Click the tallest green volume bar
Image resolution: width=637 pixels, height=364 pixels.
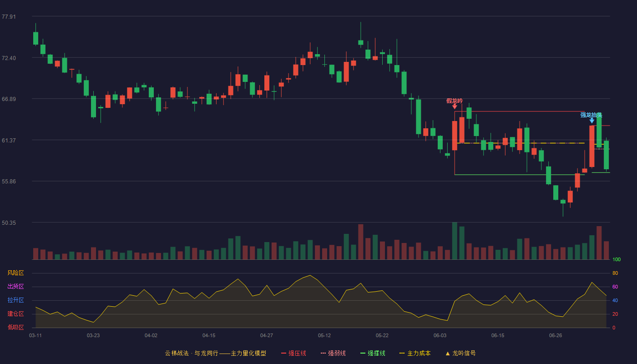click(x=455, y=241)
